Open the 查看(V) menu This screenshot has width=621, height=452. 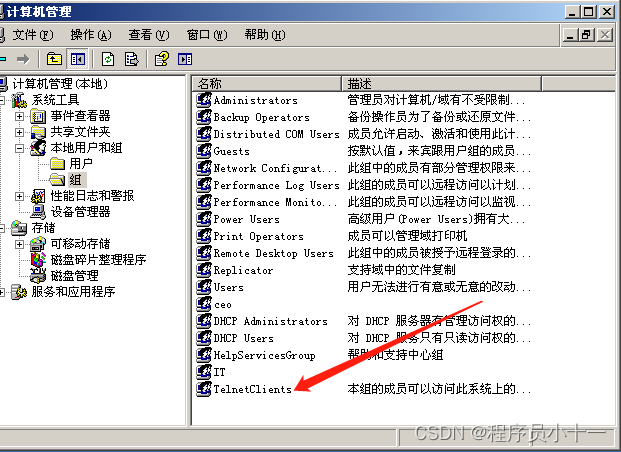coord(149,35)
